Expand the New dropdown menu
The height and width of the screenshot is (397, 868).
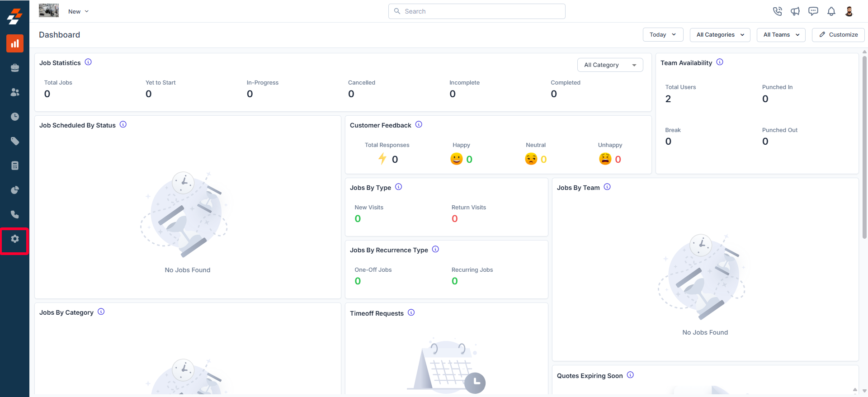coord(79,11)
